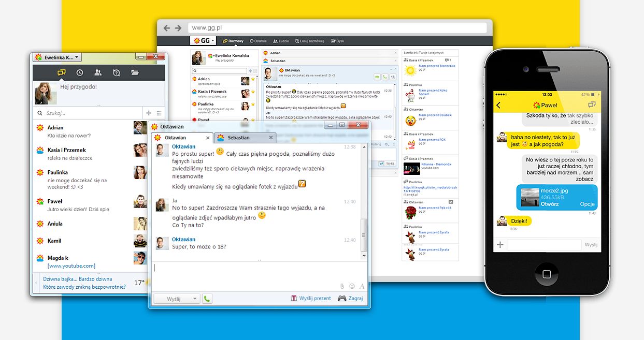Viewport: 644px width, 340px height.
Task: Select Ostatnie tab in browser GG
Action: 258,41
